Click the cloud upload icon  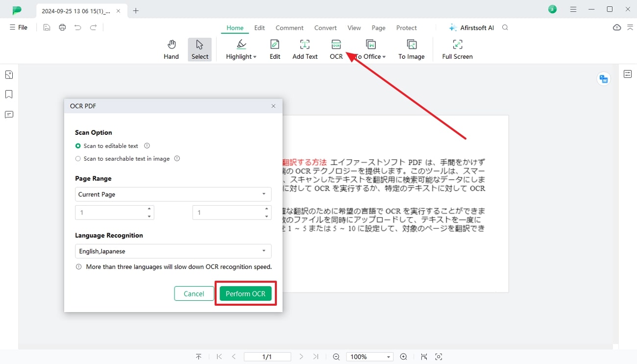617,27
